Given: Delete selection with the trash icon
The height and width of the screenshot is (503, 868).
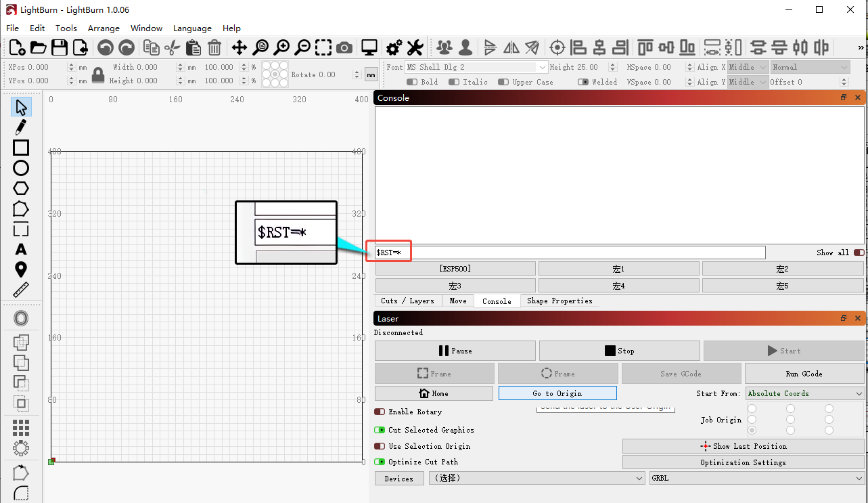Looking at the screenshot, I should coord(214,47).
